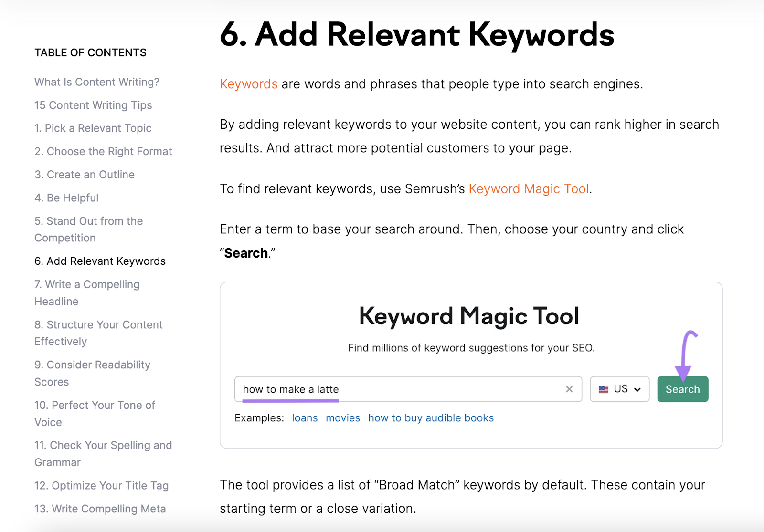Jump to '3. Create an Outline'

(x=85, y=175)
